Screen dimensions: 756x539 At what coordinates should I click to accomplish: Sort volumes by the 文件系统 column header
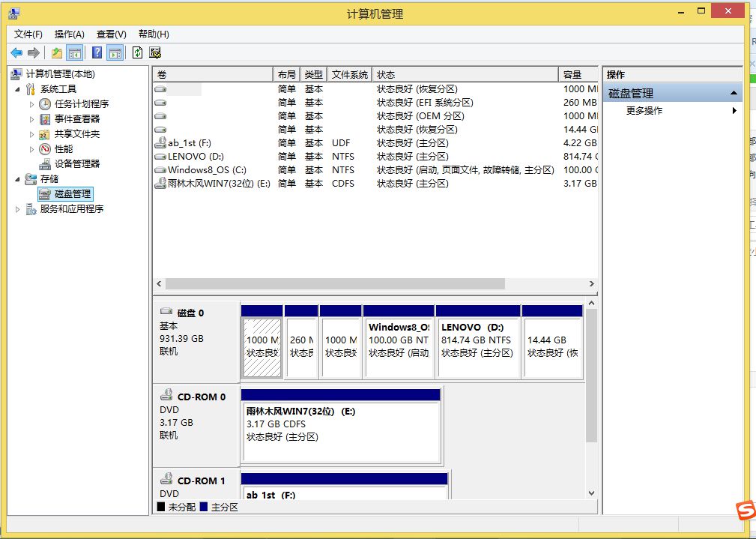pyautogui.click(x=350, y=75)
